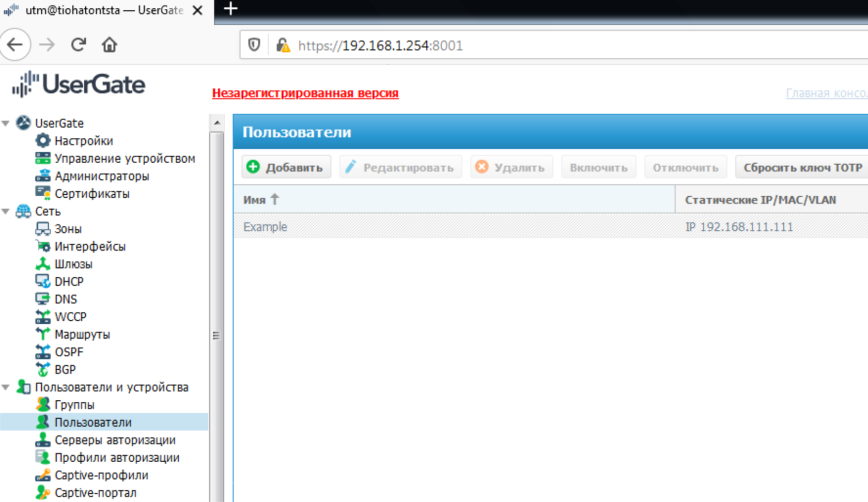Select the Сеть section label
This screenshot has height=502, width=868.
pos(48,211)
